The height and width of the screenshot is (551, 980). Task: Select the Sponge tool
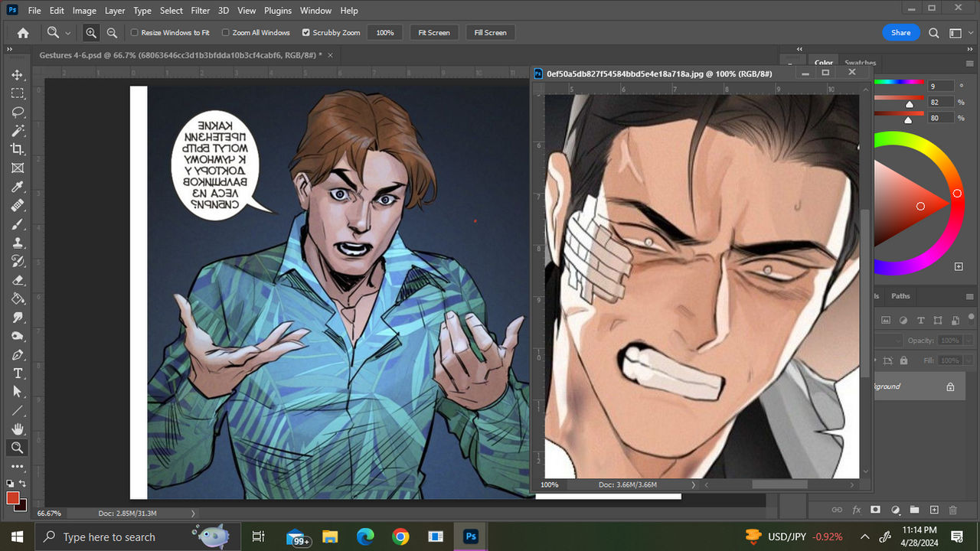point(18,336)
